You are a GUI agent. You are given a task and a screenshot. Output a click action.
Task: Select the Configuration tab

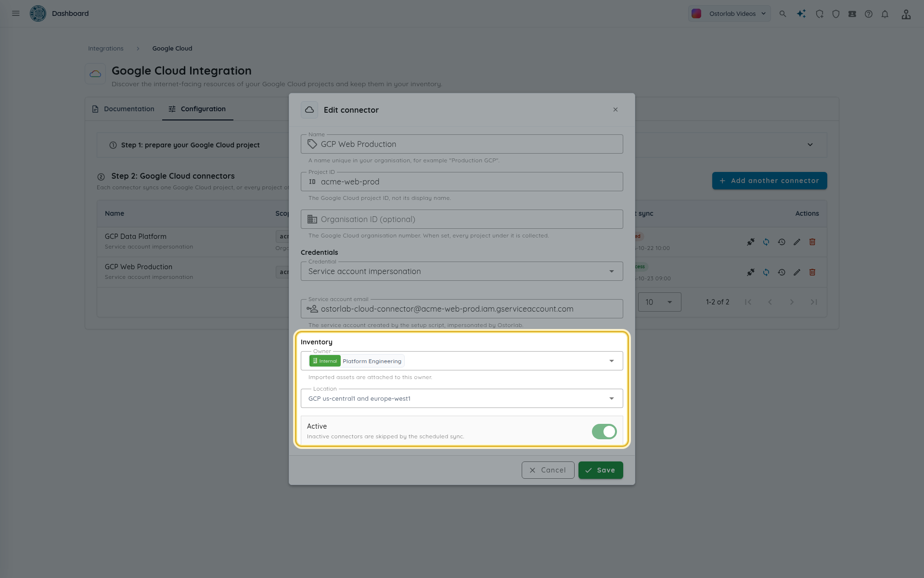(x=197, y=109)
